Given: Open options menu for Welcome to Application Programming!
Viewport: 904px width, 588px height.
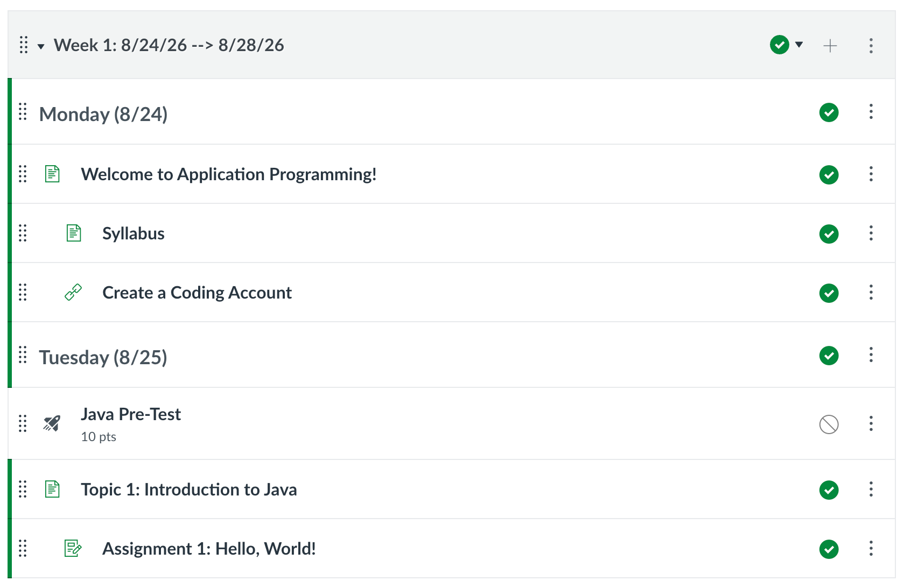Looking at the screenshot, I should [871, 174].
